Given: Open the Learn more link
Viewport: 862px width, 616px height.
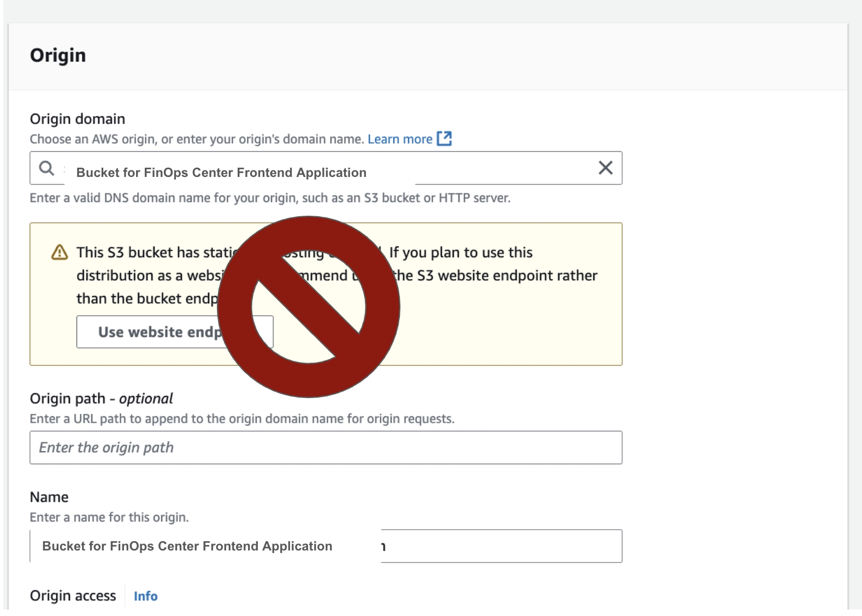Looking at the screenshot, I should coord(399,139).
